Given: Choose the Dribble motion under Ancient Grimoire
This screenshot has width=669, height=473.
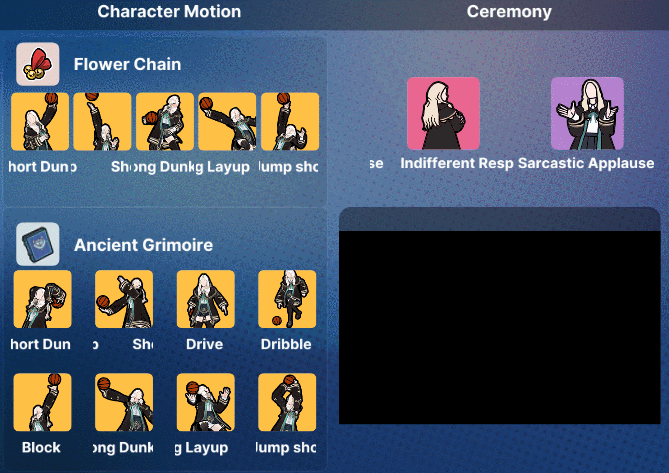Looking at the screenshot, I should pos(287,299).
